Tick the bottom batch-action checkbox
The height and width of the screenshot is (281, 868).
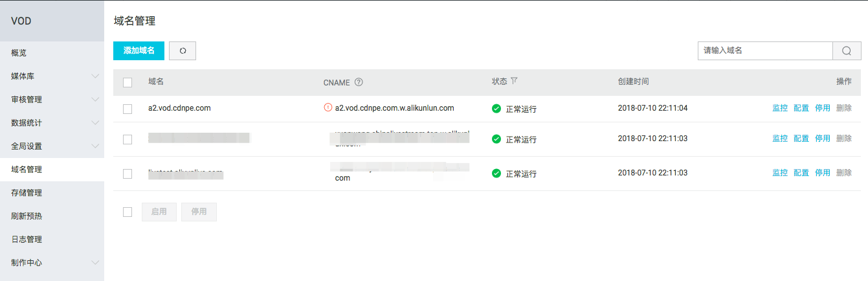pyautogui.click(x=128, y=212)
